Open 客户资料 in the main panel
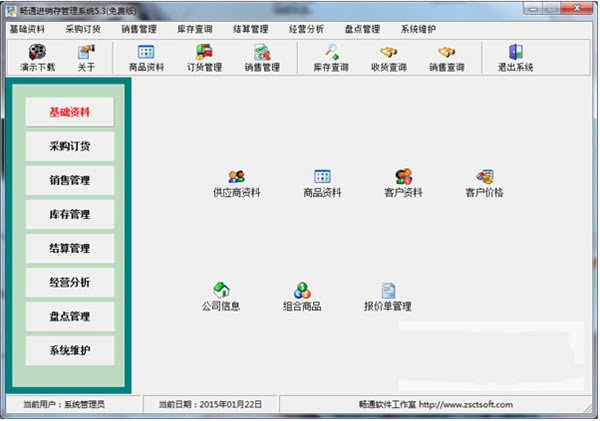The height and width of the screenshot is (421, 600). point(403,184)
